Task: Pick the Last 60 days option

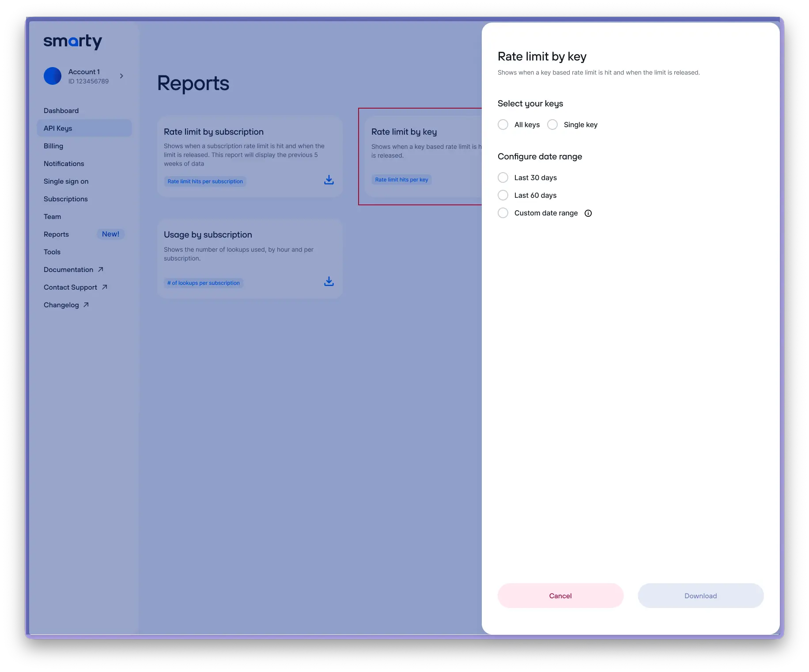Action: (503, 195)
